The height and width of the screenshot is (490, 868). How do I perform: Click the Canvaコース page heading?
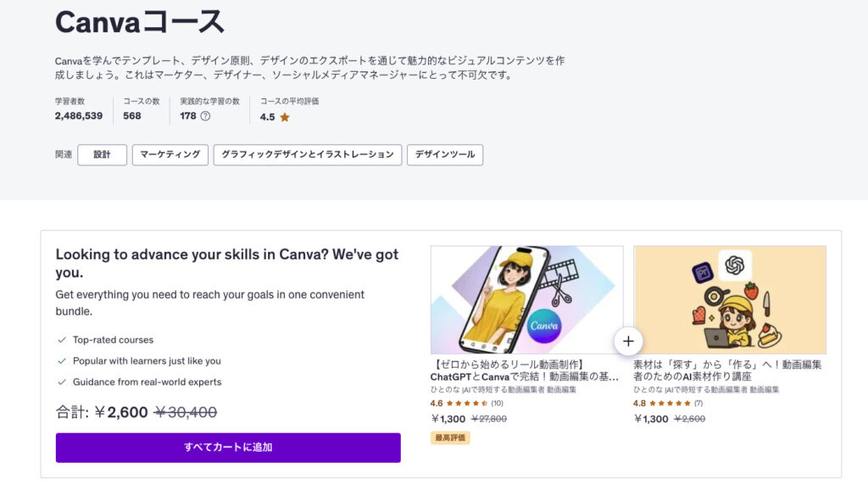click(x=140, y=22)
